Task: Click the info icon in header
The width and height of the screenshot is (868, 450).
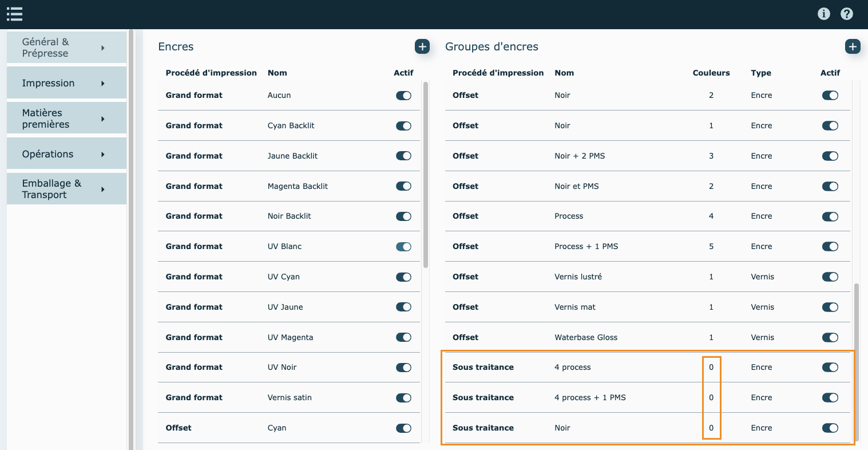Action: (823, 14)
